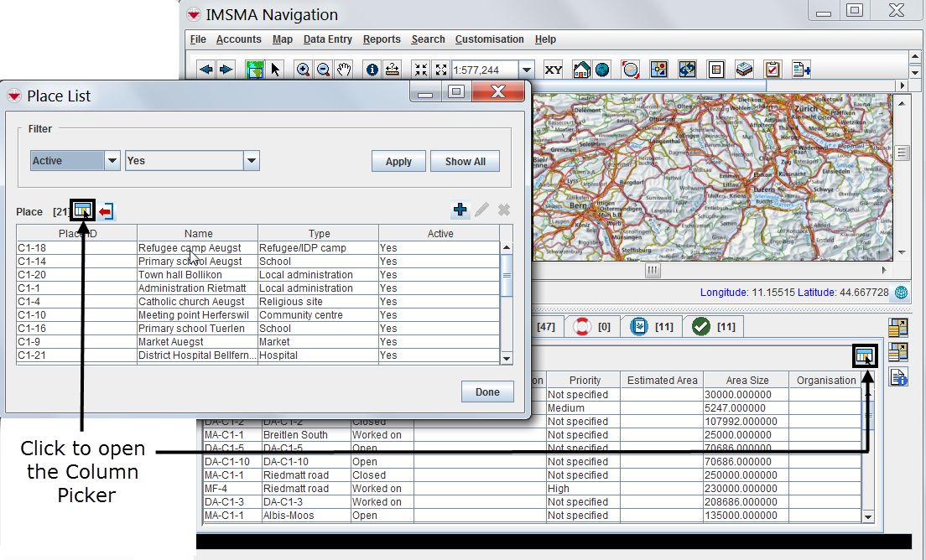Viewport: 926px width, 560px height.
Task: Expand the Yes filter value dropdown
Action: tap(251, 161)
